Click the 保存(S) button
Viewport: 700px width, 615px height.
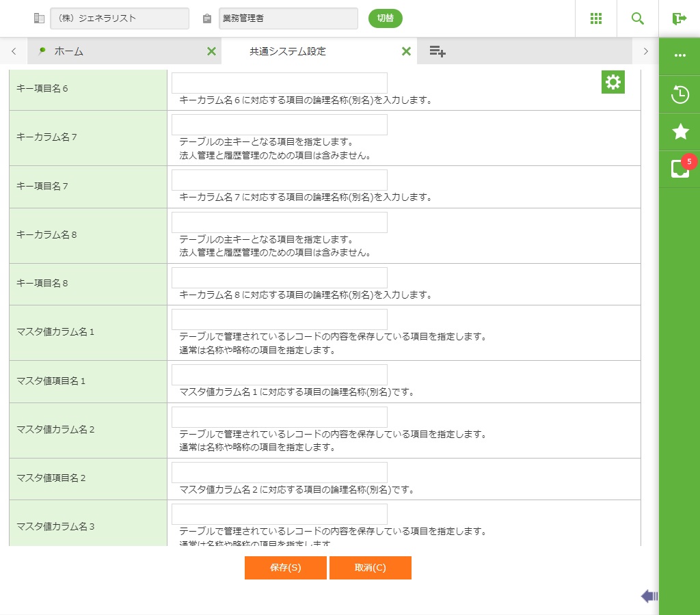point(285,568)
